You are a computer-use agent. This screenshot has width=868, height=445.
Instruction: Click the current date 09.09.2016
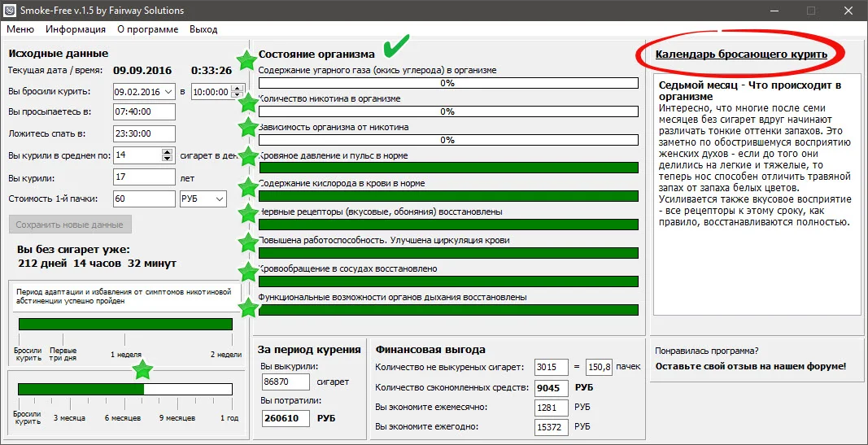pyautogui.click(x=143, y=70)
